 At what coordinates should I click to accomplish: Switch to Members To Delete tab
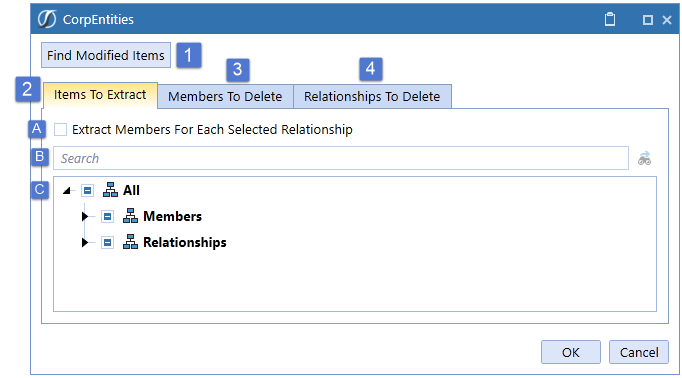tap(225, 97)
